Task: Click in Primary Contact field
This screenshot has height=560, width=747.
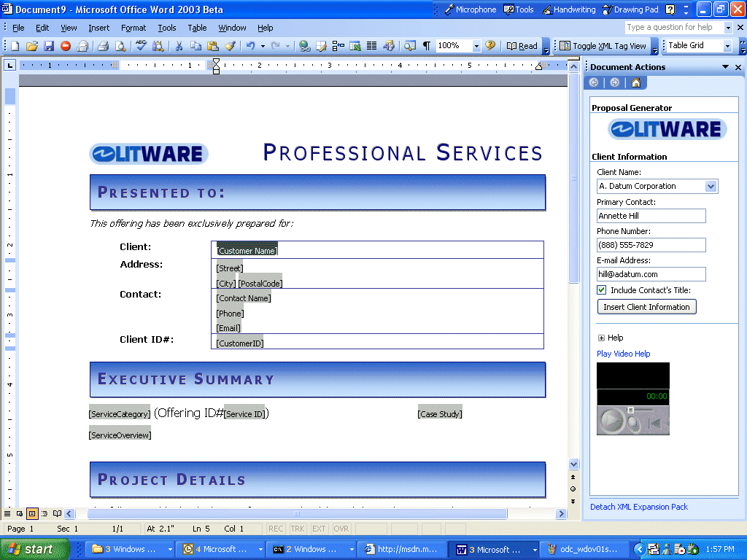Action: coord(651,216)
